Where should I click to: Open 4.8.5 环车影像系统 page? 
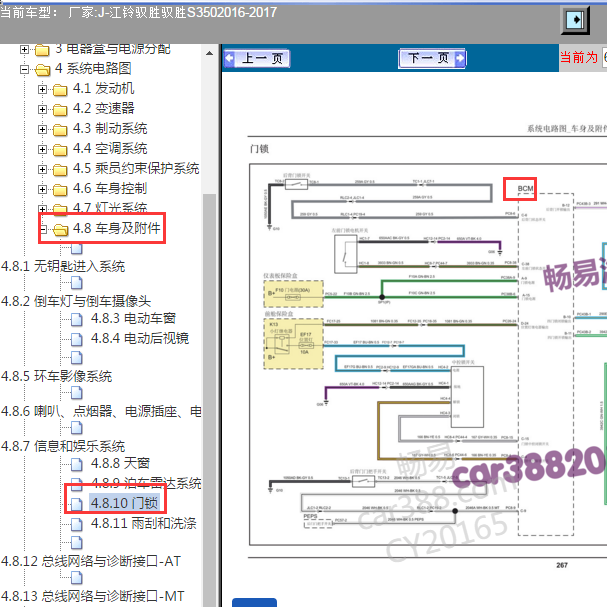[x=57, y=376]
